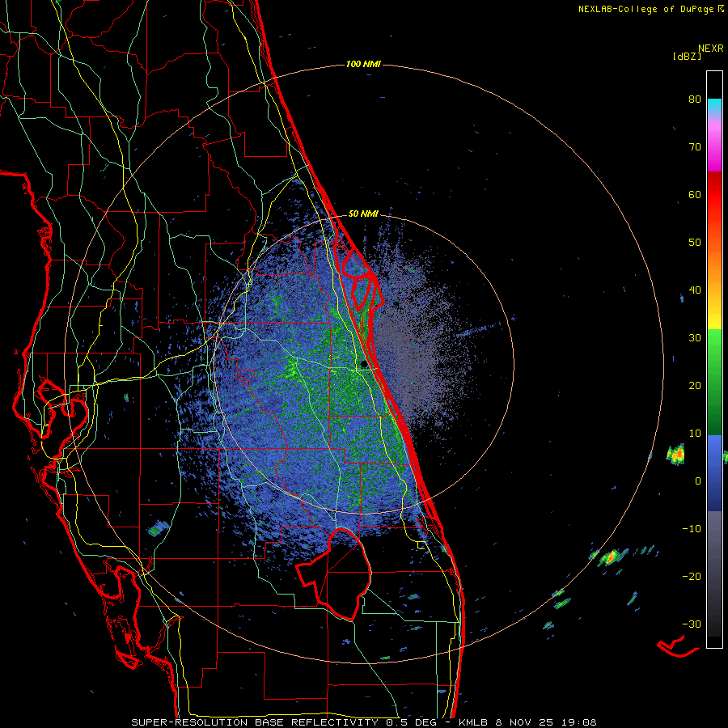Click the black radar site dot at center
The height and width of the screenshot is (728, 728).
pos(363,365)
